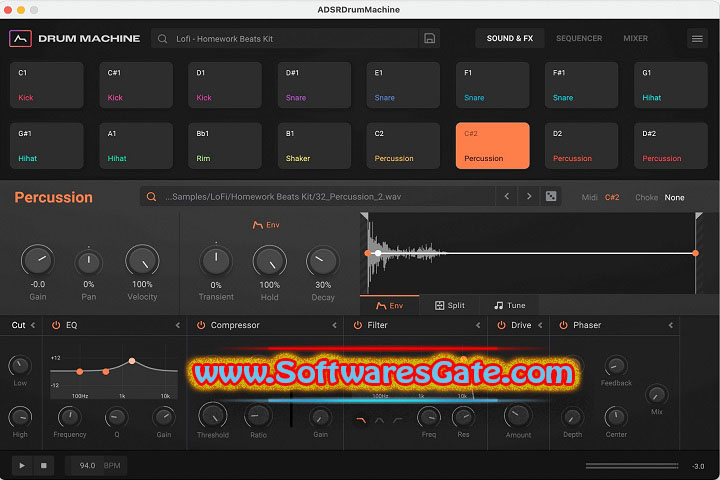Select the band-pass filter shape icon
The image size is (720, 480).
(379, 420)
